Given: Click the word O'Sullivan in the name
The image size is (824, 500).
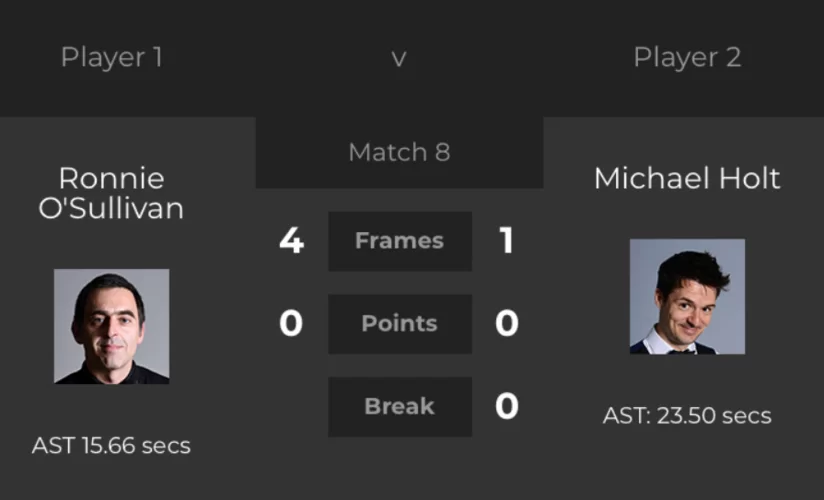Looking at the screenshot, I should 111,208.
